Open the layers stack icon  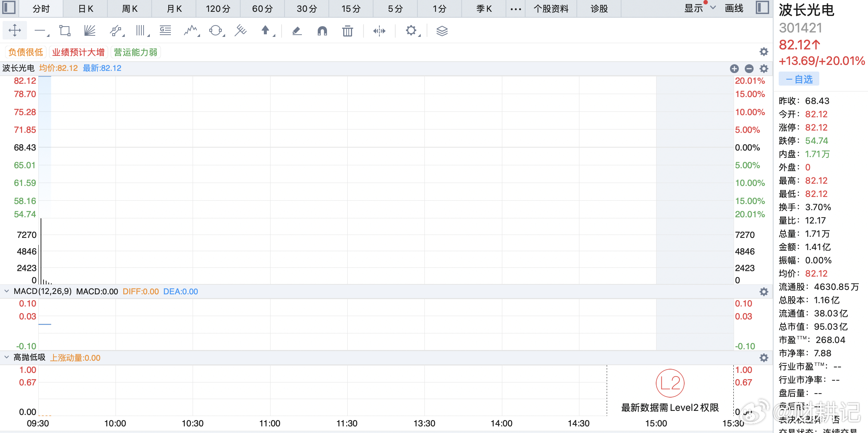pyautogui.click(x=442, y=31)
